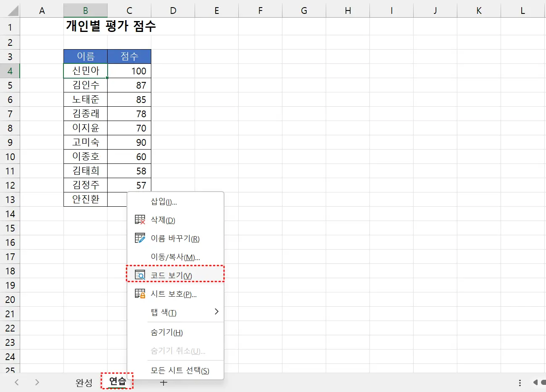Click the 점수 header cell
This screenshot has width=546, height=392.
[x=129, y=57]
